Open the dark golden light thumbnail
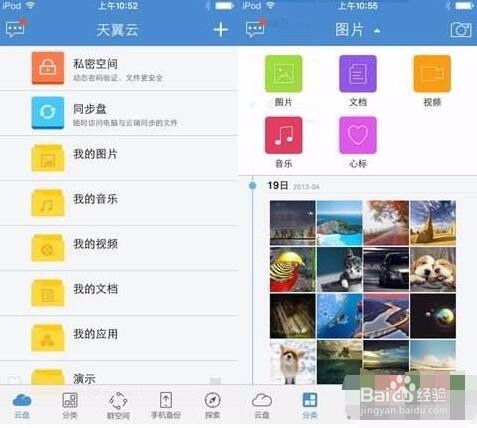The height and width of the screenshot is (428, 477). [293, 316]
